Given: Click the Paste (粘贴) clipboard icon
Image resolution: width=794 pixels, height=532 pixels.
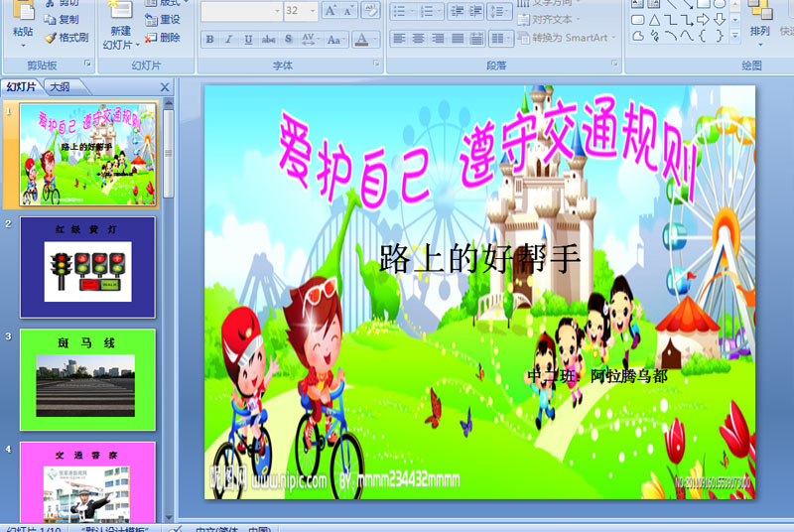Looking at the screenshot, I should point(23,11).
